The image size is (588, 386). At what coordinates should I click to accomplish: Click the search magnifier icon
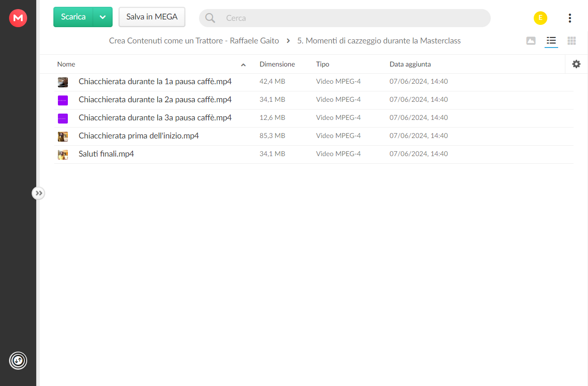tap(210, 18)
